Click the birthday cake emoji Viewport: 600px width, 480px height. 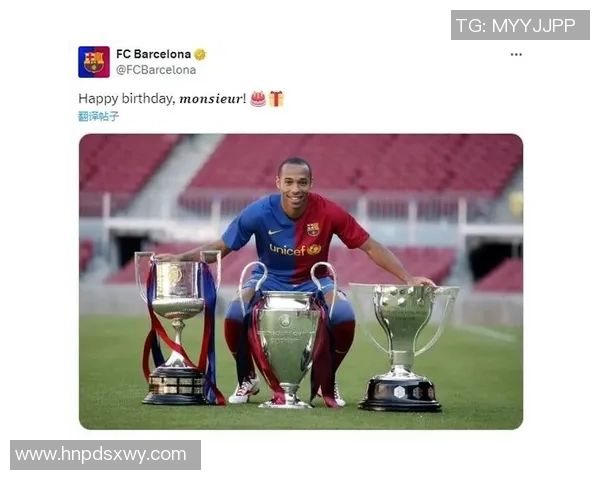[258, 99]
